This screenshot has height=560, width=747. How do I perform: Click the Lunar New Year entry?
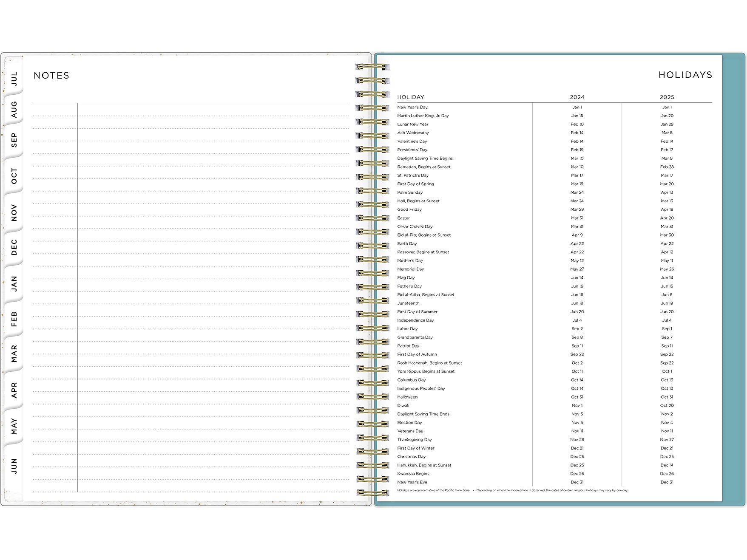click(x=413, y=124)
